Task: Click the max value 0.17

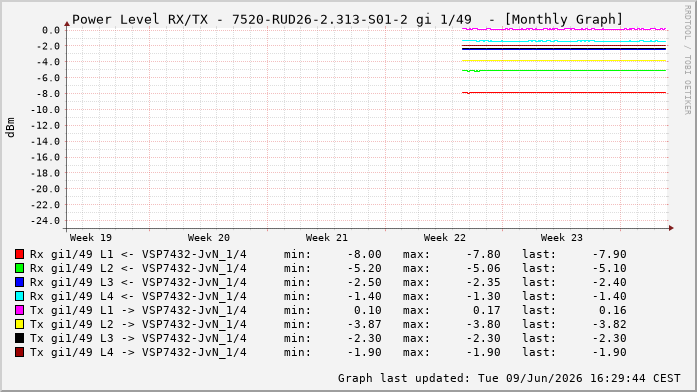Action: pos(487,311)
